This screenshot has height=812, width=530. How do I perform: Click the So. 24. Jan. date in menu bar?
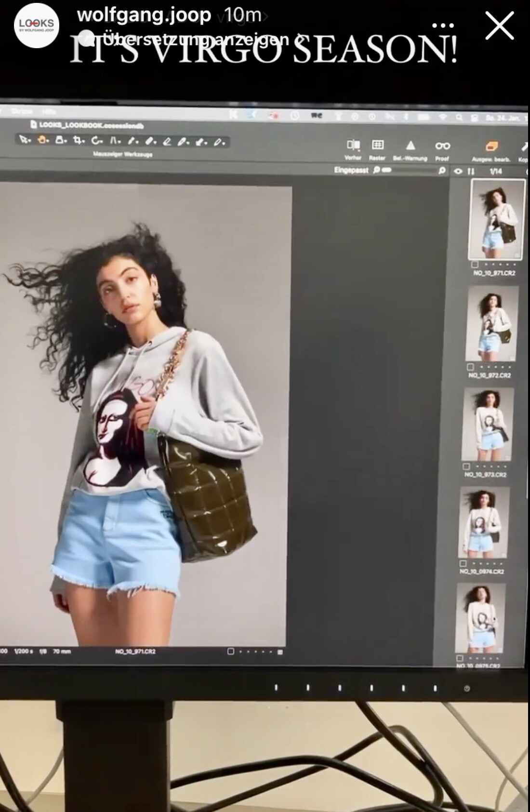(503, 118)
